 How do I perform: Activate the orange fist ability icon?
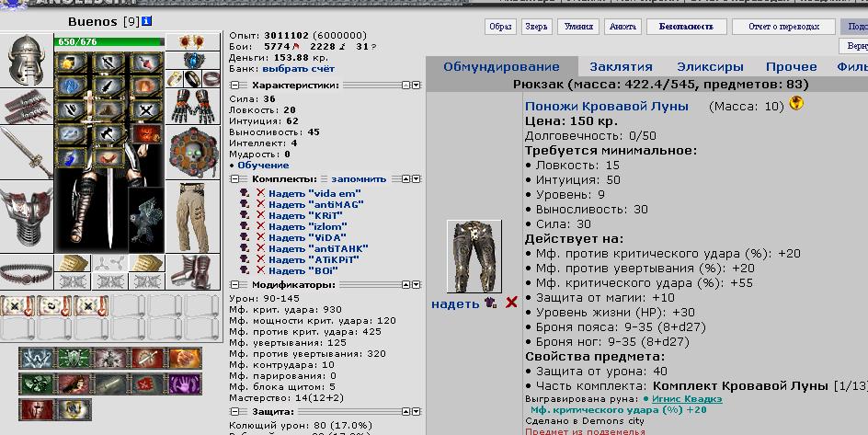184,358
